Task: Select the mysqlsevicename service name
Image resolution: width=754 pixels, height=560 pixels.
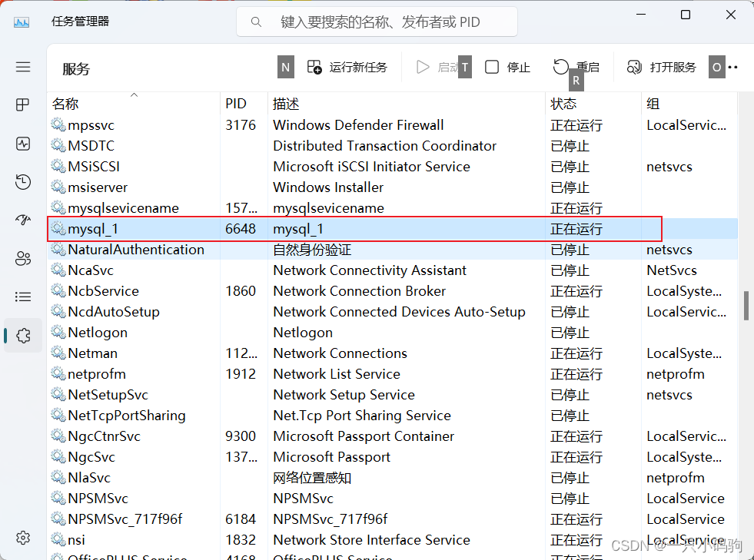Action: [x=123, y=209]
